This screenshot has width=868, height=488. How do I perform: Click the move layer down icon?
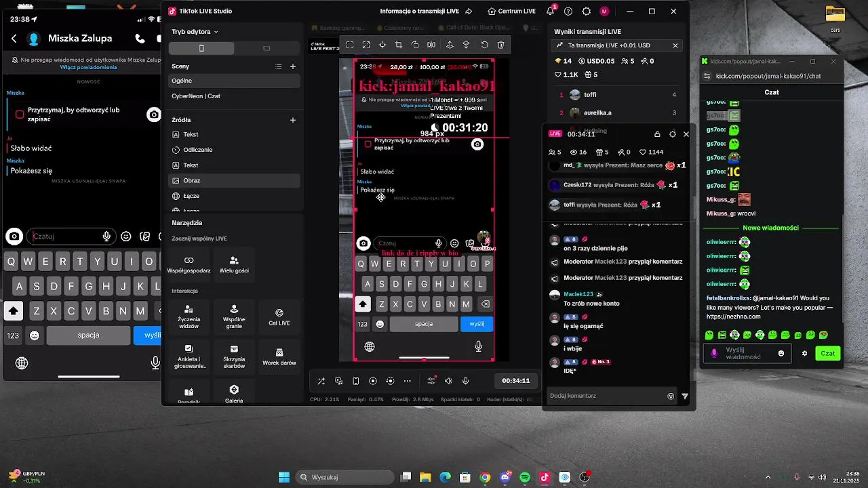[x=466, y=45]
